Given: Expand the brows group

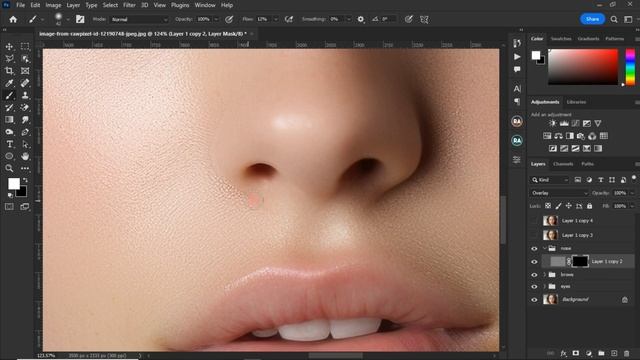Looking at the screenshot, I should click(x=544, y=275).
